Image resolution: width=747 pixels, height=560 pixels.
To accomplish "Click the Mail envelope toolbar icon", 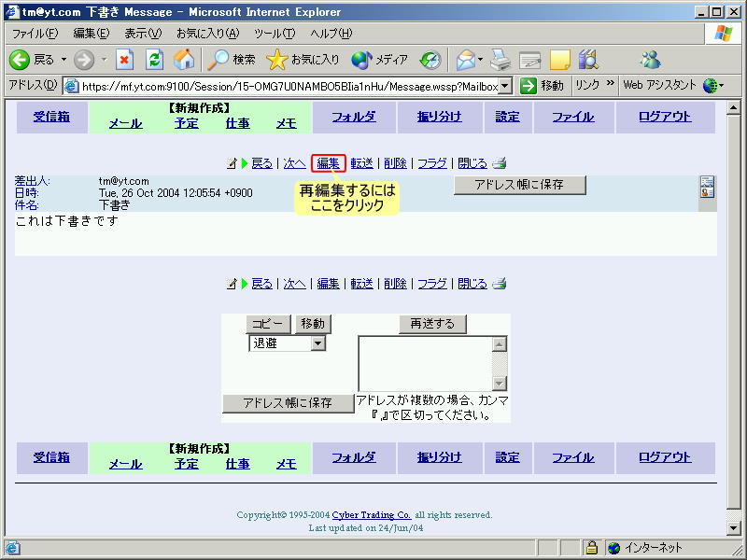I will point(464,60).
